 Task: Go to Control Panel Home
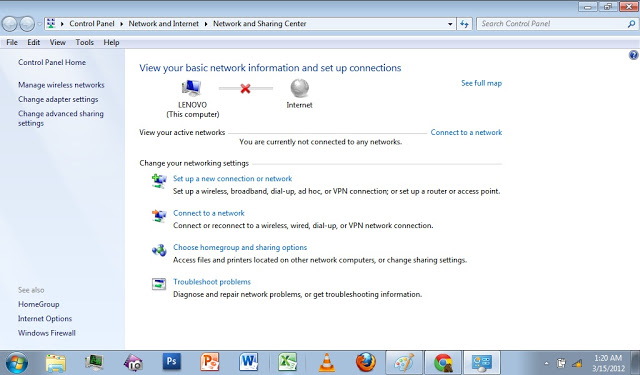(x=52, y=62)
